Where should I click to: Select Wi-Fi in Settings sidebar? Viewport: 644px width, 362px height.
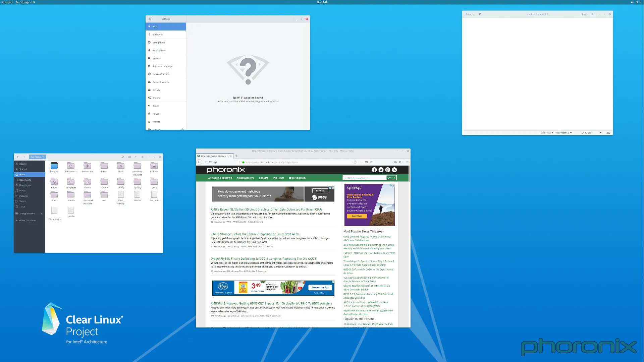[x=166, y=26]
